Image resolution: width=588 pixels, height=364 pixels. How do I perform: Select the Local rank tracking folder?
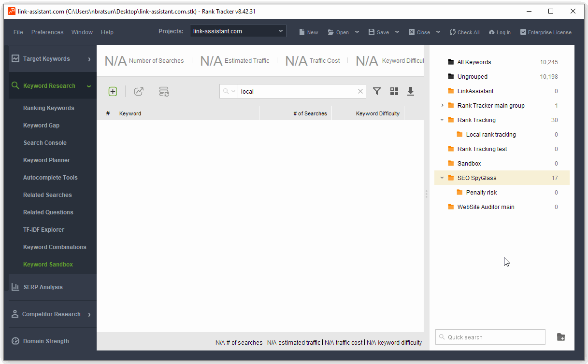[x=491, y=135]
